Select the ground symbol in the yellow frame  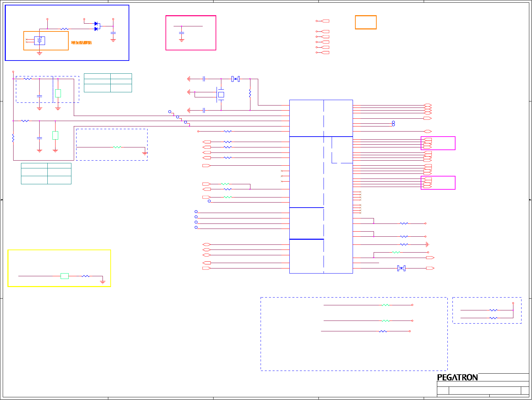tap(103, 282)
